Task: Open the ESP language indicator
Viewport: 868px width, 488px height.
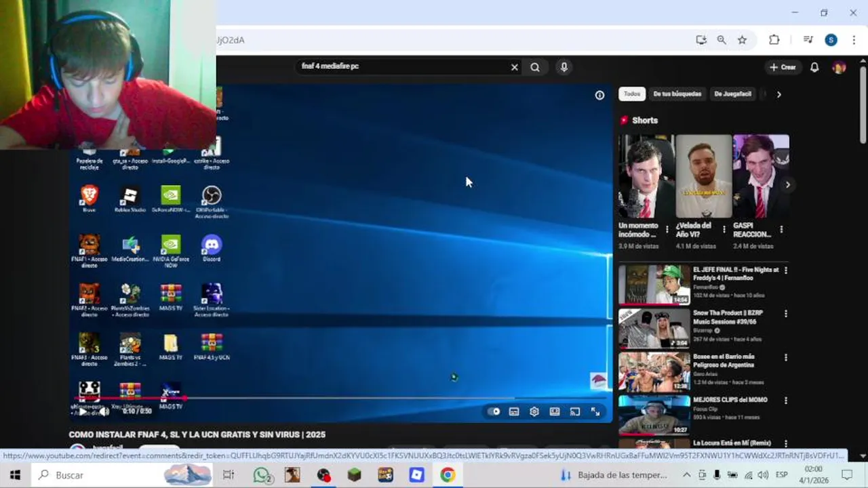Action: click(x=781, y=475)
